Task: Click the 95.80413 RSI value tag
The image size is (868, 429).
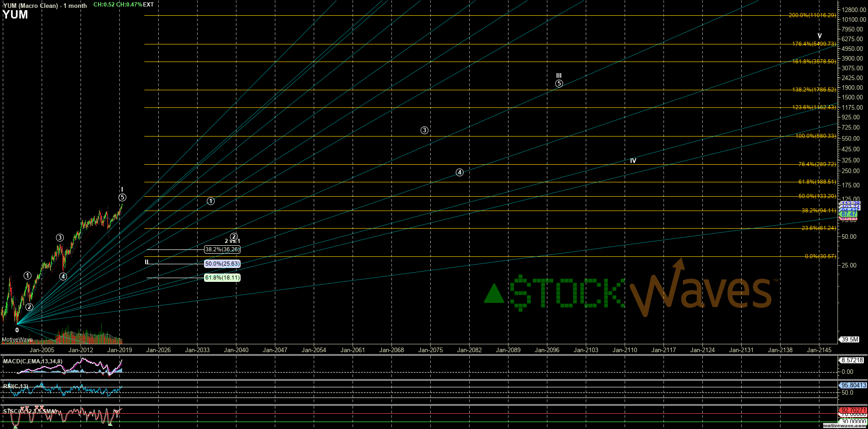Action: (x=853, y=385)
